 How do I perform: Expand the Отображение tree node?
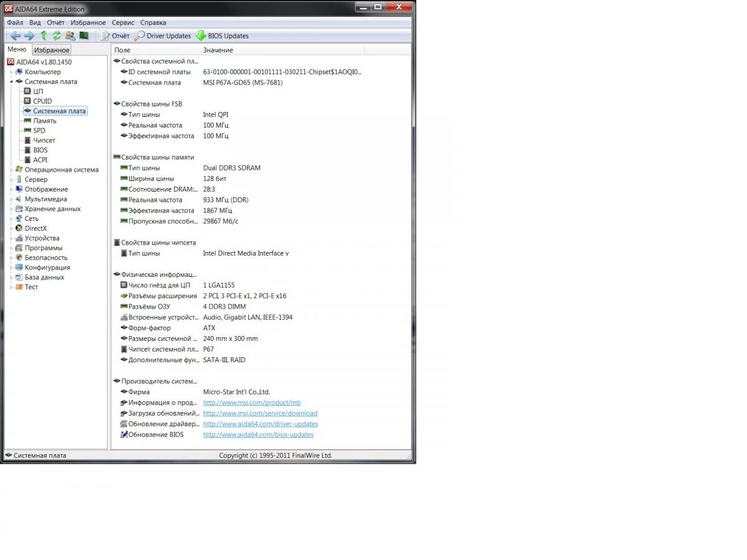pos(11,189)
